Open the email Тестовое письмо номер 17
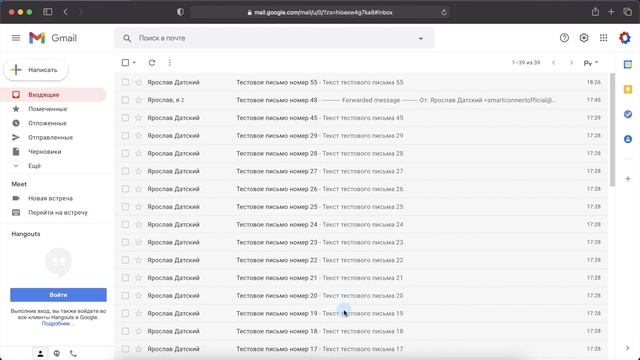The height and width of the screenshot is (360, 640). (361, 349)
